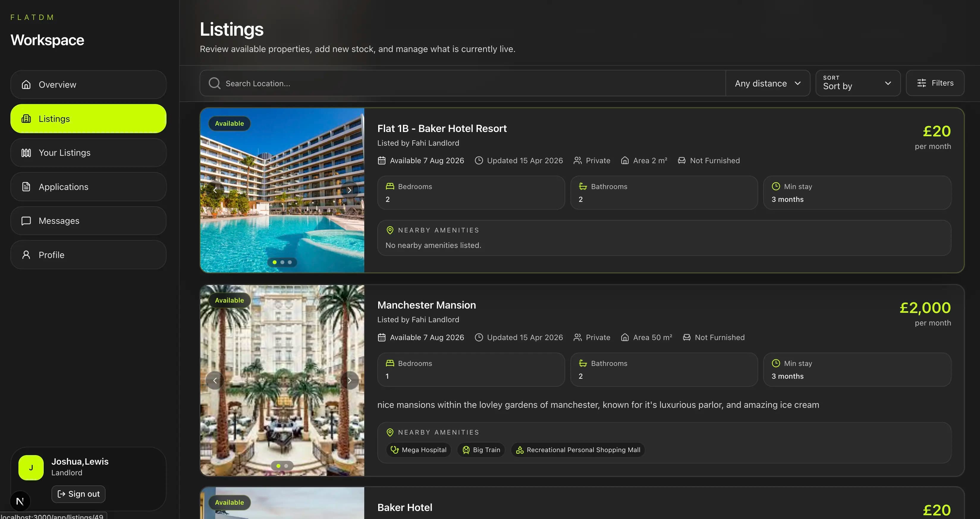Show previous photo of Flat 1B listing
The image size is (980, 519).
[x=215, y=190]
